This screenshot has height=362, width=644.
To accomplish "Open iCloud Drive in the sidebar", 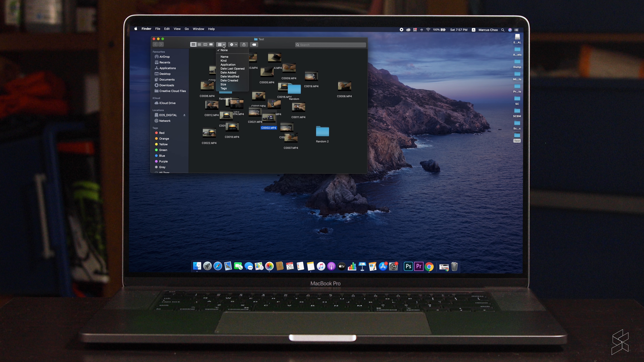I will tap(167, 103).
